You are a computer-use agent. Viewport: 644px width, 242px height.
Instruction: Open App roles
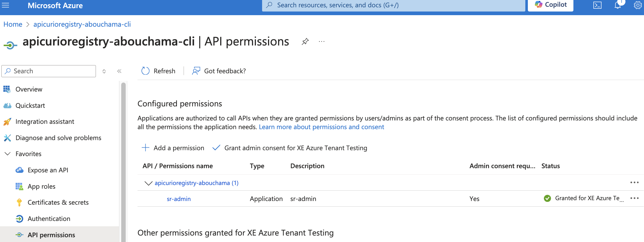pyautogui.click(x=41, y=186)
